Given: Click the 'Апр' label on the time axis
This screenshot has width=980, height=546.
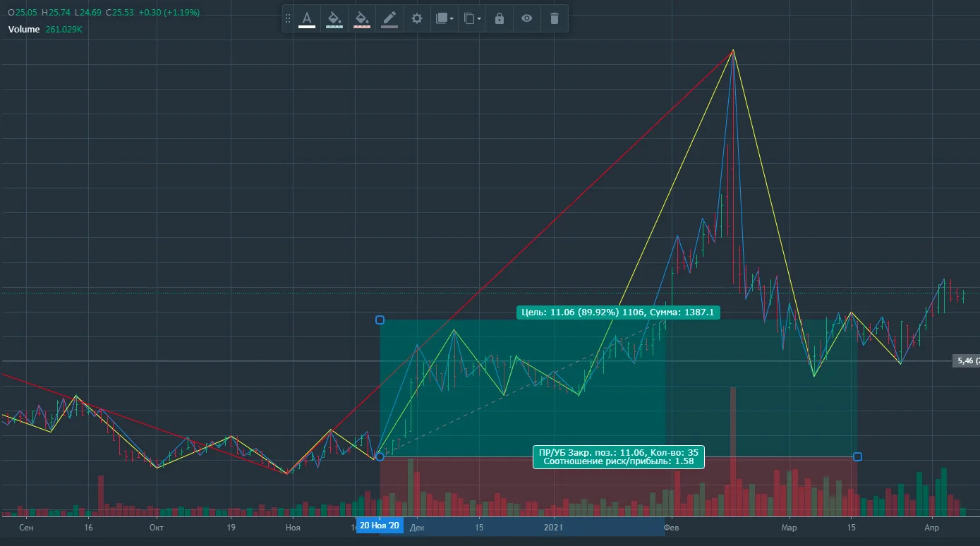Looking at the screenshot, I should tap(932, 527).
